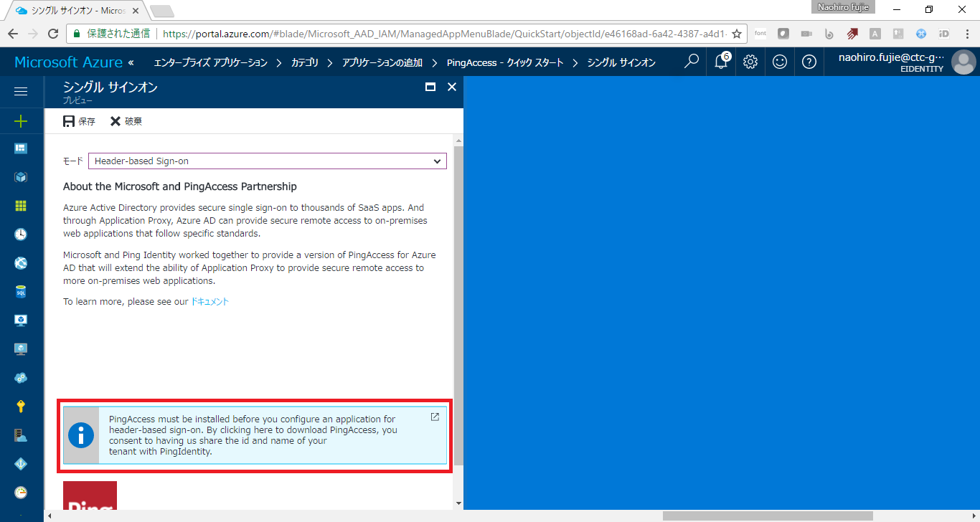The height and width of the screenshot is (522, 980).
Task: Click the clock icon for recent resources
Action: [21, 234]
